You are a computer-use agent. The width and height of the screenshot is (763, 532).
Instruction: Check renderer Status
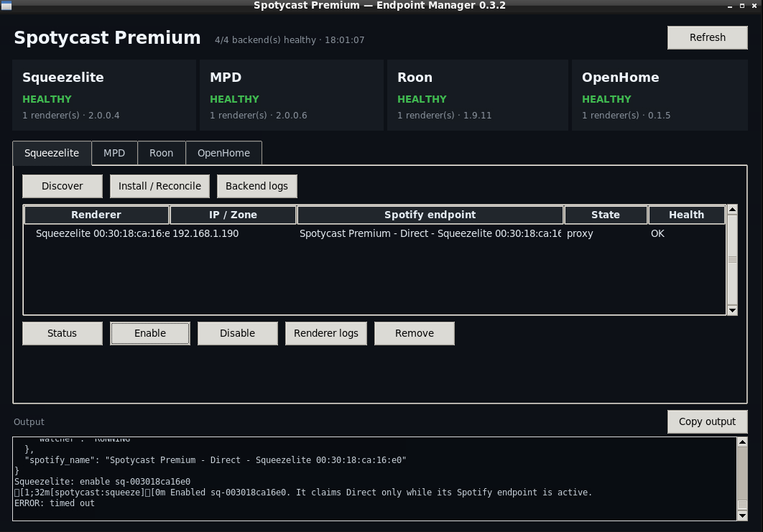[63, 334]
